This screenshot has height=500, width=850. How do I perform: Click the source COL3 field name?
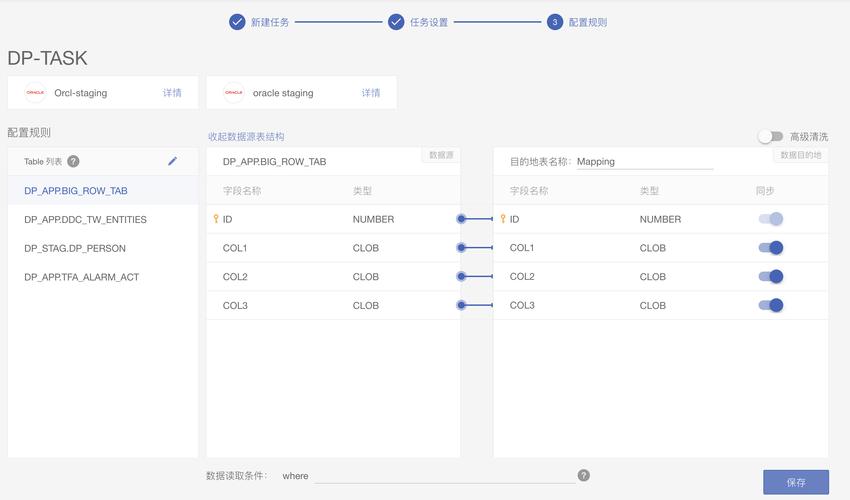[x=235, y=305]
